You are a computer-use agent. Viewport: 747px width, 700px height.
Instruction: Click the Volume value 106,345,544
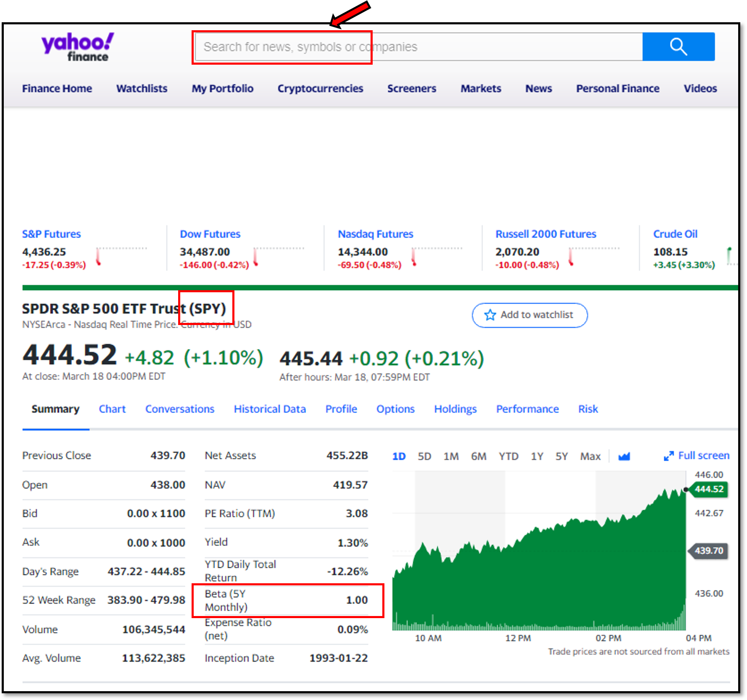[154, 630]
